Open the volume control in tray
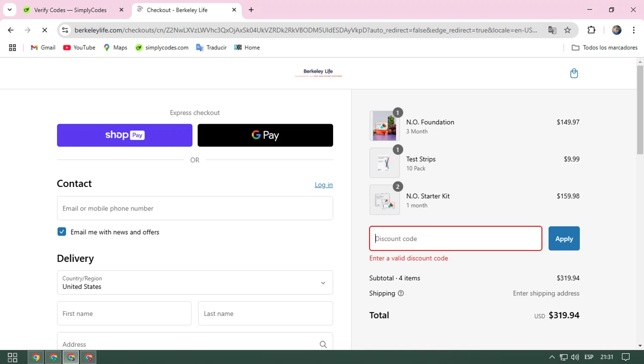The height and width of the screenshot is (364, 644). pyautogui.click(x=575, y=357)
